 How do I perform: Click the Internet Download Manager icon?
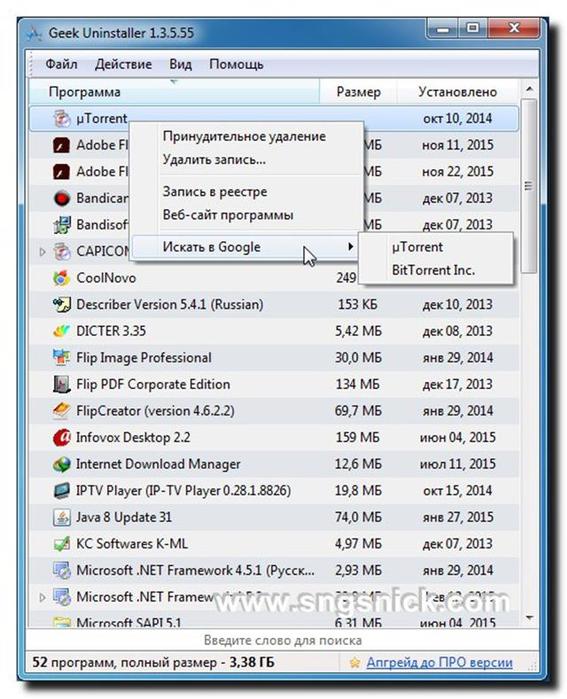point(62,464)
